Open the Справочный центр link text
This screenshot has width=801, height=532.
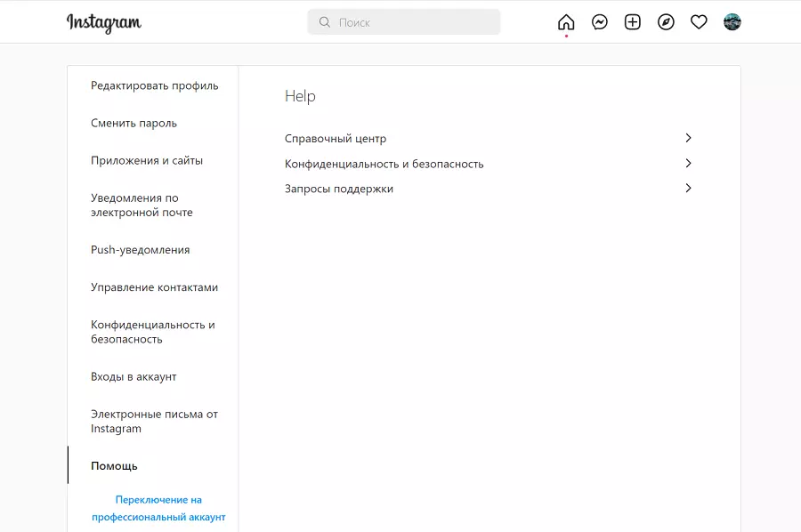click(x=336, y=139)
